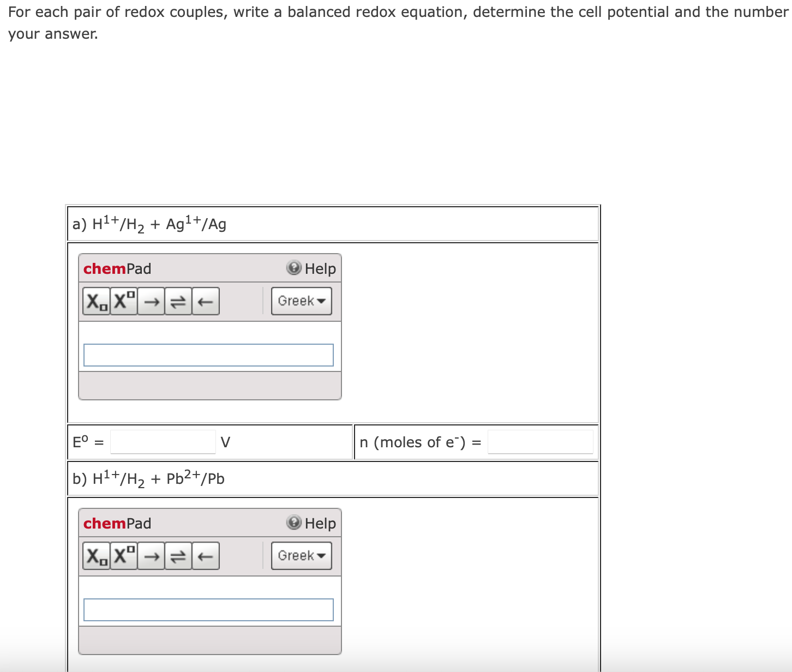Click superscript button in part b chemPad
Image resolution: width=792 pixels, height=672 pixels.
[x=124, y=556]
